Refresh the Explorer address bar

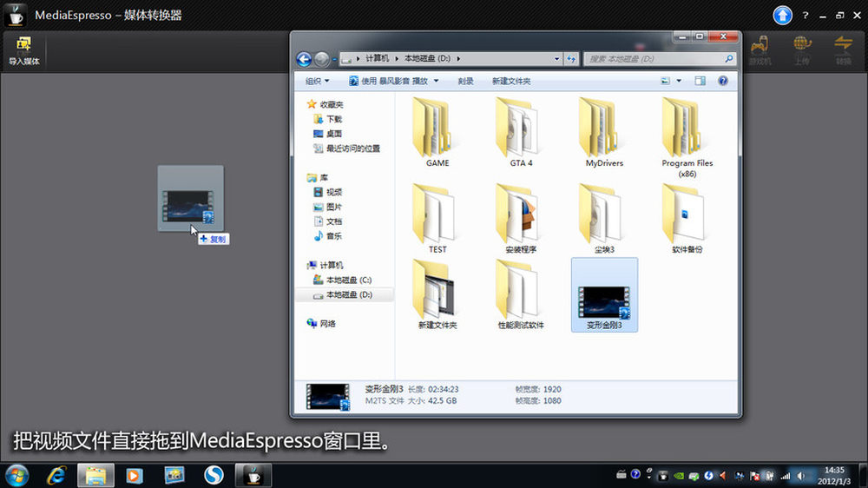tap(571, 59)
